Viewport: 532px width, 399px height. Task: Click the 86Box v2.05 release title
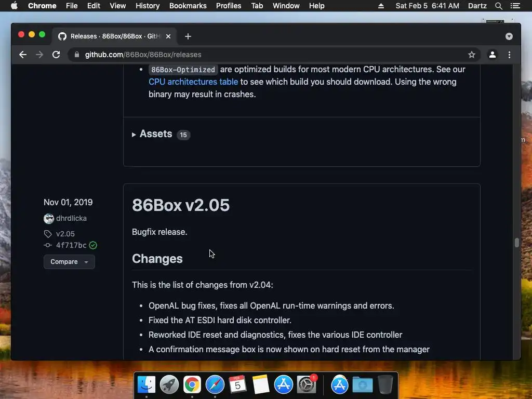pos(181,205)
